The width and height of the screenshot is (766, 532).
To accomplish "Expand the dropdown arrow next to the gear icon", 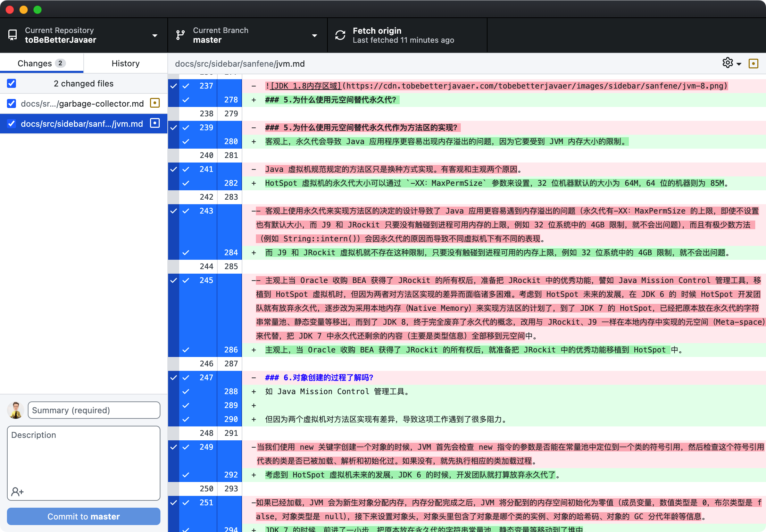I will [739, 63].
